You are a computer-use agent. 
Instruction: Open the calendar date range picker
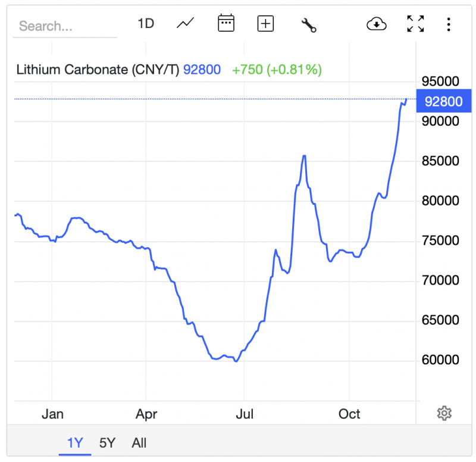226,24
